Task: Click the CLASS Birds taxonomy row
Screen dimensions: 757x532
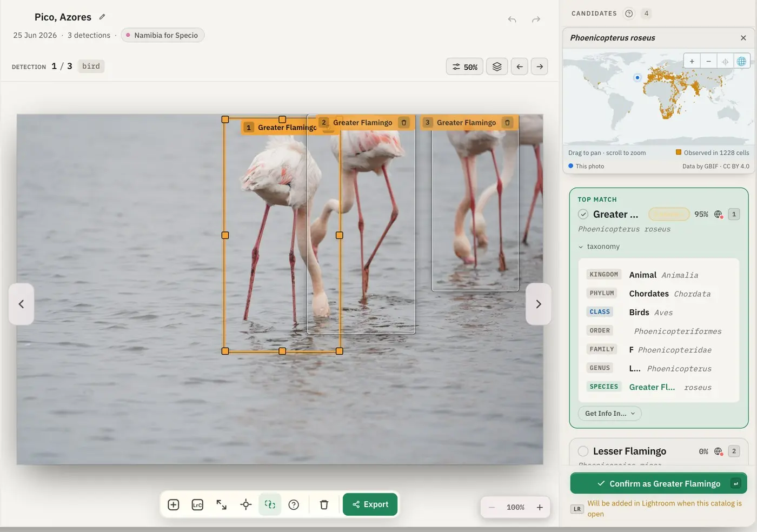Action: click(x=659, y=312)
